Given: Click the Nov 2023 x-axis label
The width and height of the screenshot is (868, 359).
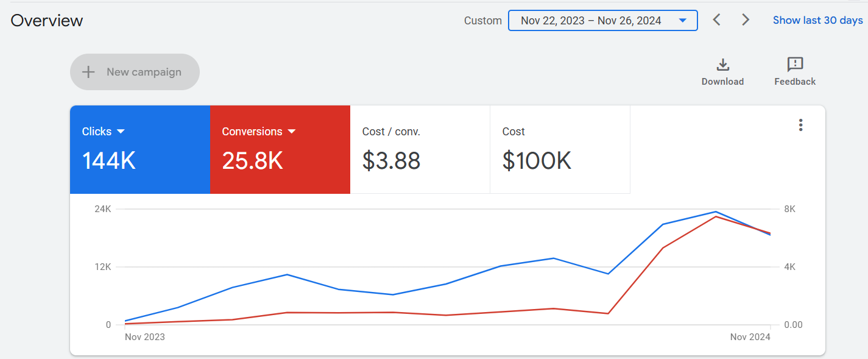Looking at the screenshot, I should point(145,337).
